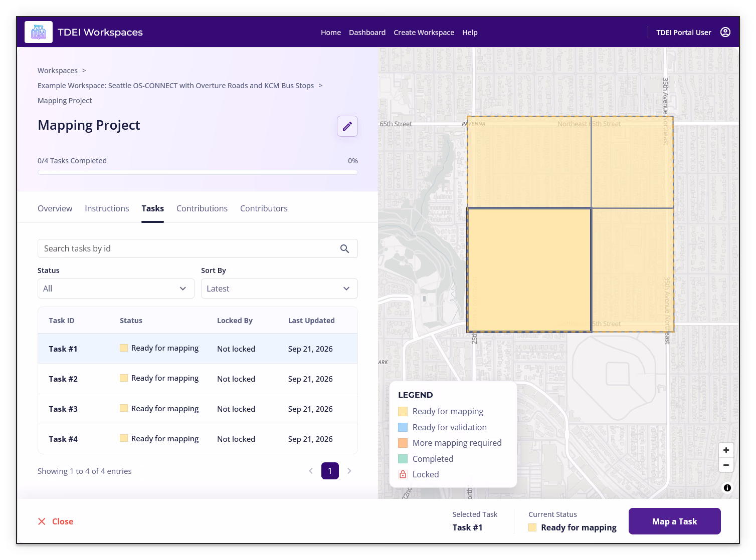The height and width of the screenshot is (560, 756).
Task: Click the TDEI Portal User label
Action: (x=684, y=33)
